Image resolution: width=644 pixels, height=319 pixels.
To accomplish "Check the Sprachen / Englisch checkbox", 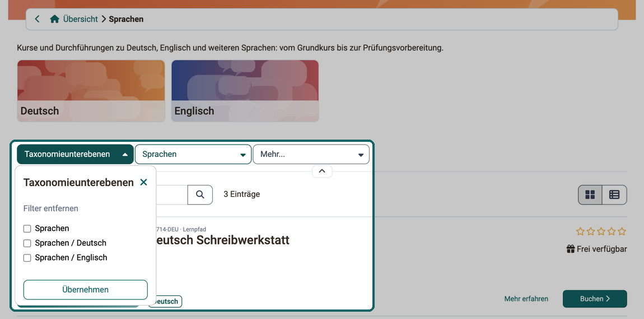I will [27, 258].
